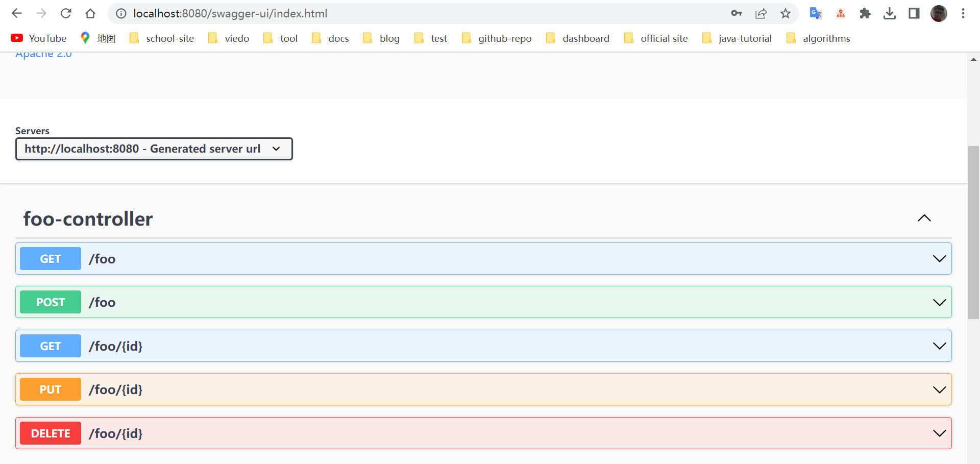Open the Servers dropdown selector

pyautogui.click(x=154, y=149)
